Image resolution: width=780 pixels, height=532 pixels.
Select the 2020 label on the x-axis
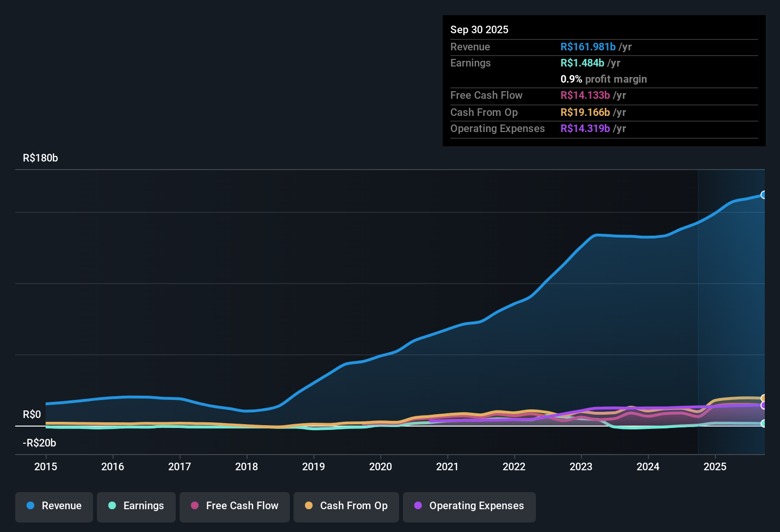[380, 467]
